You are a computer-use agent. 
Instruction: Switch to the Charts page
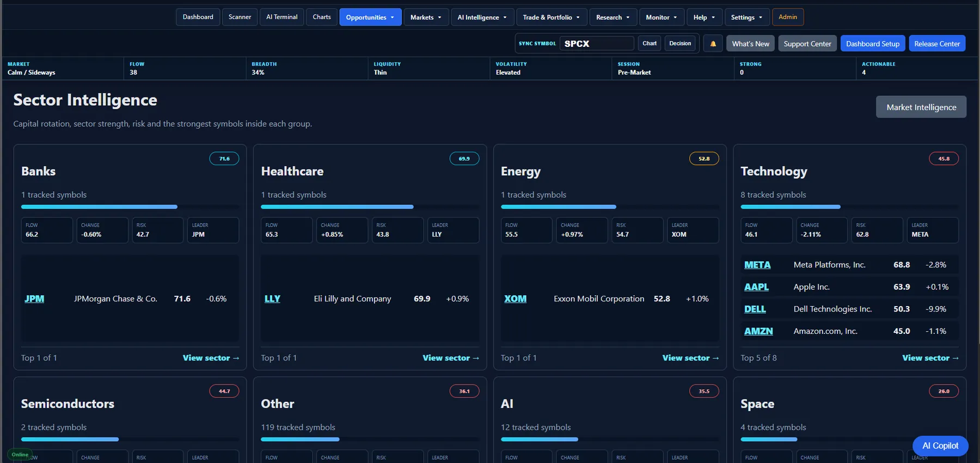(322, 17)
